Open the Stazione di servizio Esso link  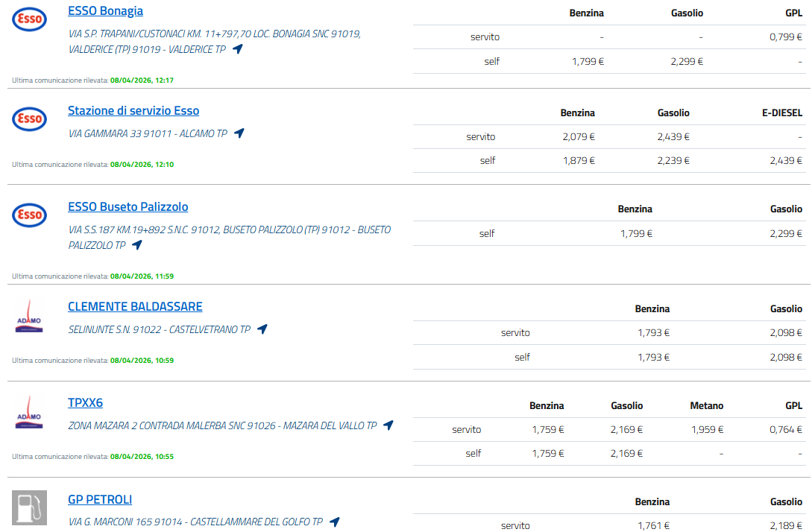coord(133,111)
